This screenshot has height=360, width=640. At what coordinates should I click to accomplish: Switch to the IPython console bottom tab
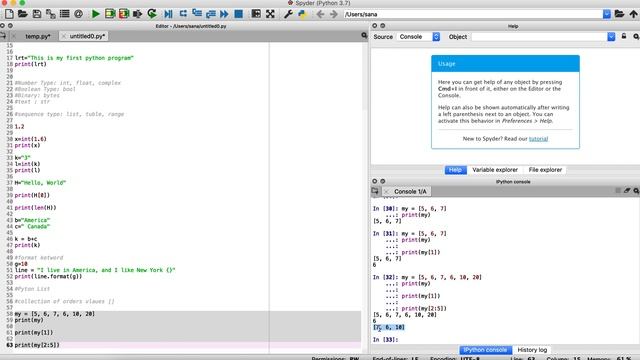[x=485, y=350]
